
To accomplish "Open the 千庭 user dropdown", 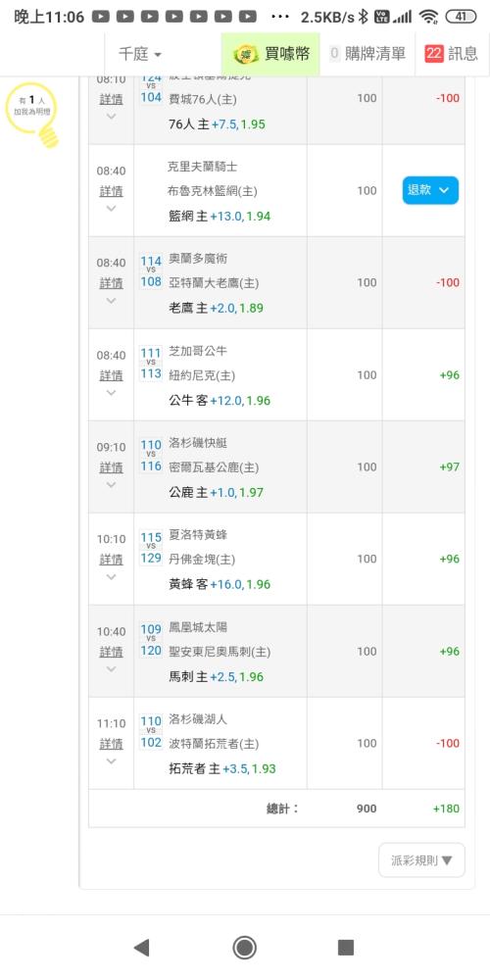I will (x=140, y=54).
